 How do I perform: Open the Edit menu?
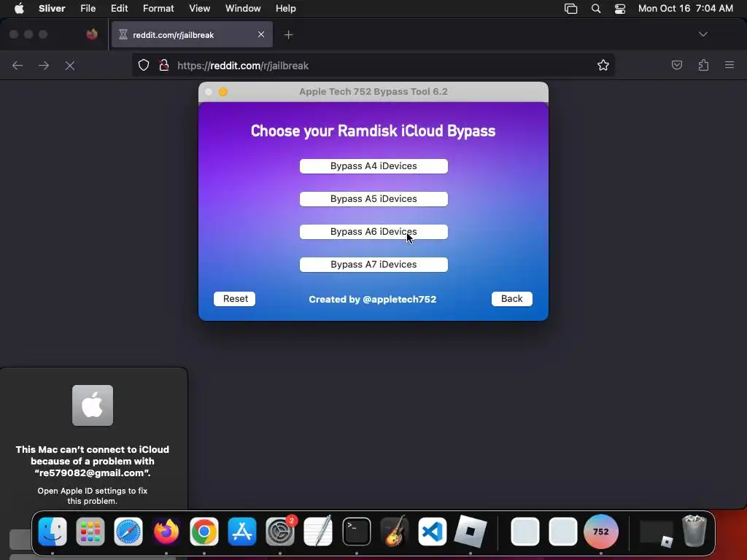click(119, 9)
